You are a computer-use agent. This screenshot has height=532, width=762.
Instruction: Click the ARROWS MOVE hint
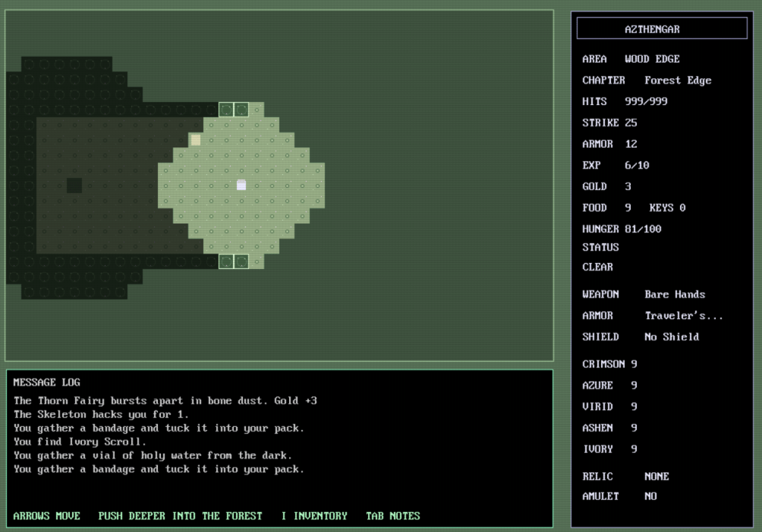[46, 516]
